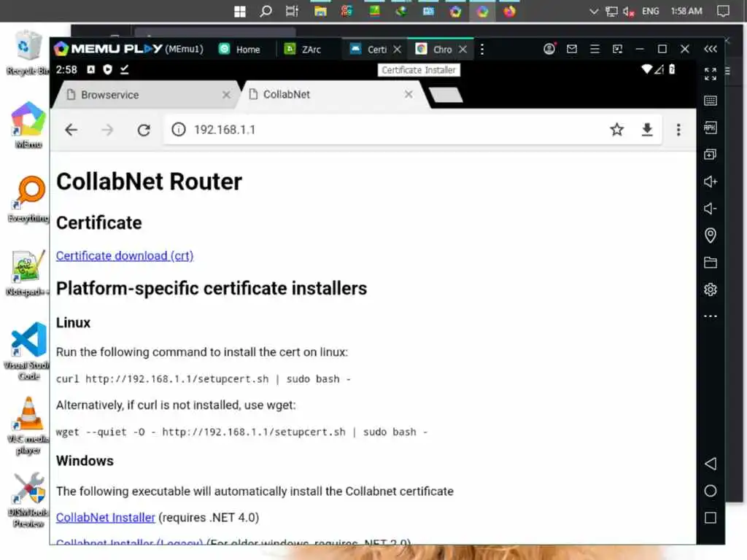Collapse MEmu sidebar with triple chevron
Viewport: 747px width, 560px height.
click(711, 49)
